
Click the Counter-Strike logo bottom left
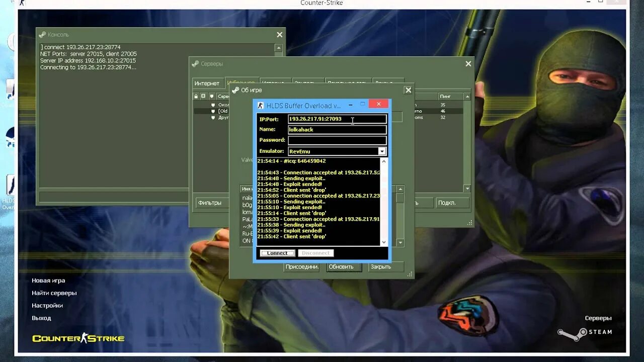[x=78, y=338]
